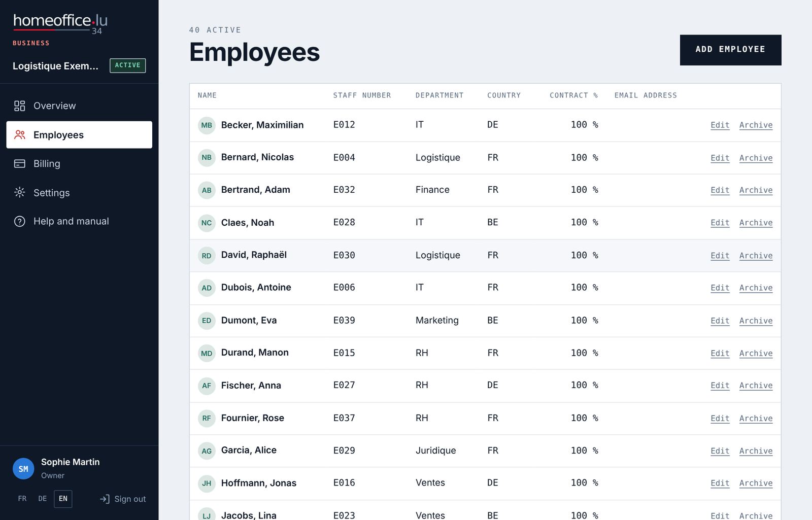Click the NB avatar for Bernard, Nicolas
The image size is (812, 520).
[x=207, y=158]
